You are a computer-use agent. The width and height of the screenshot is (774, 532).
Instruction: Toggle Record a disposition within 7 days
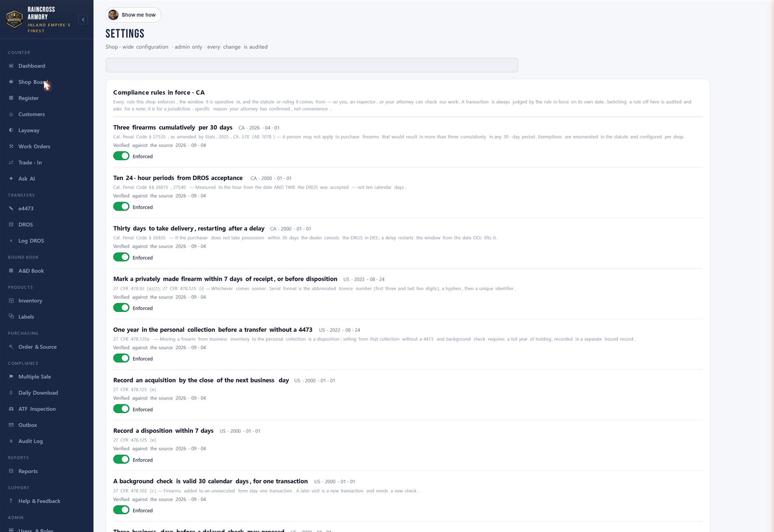121,459
